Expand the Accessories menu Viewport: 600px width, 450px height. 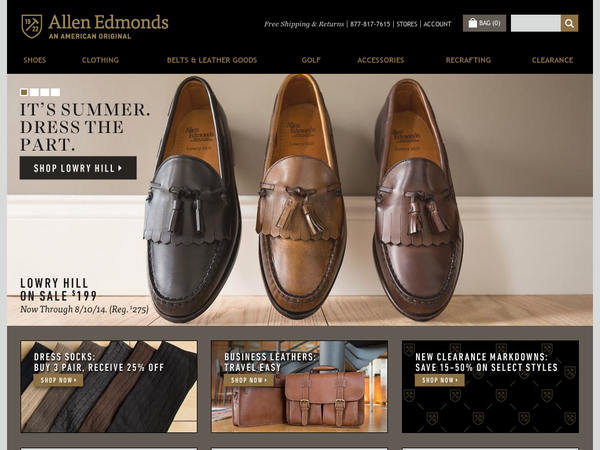coord(381,60)
